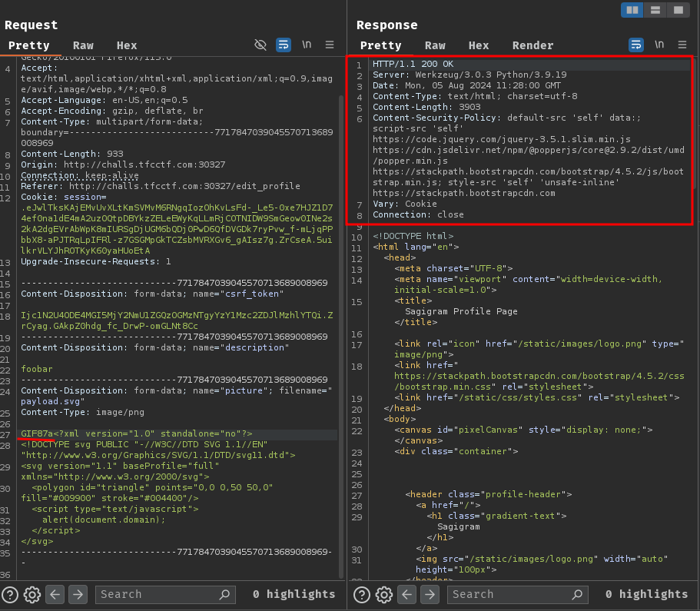Viewport: 700px width, 611px height.
Task: Click the 'Content-Type: image/png' request line
Action: [82, 412]
